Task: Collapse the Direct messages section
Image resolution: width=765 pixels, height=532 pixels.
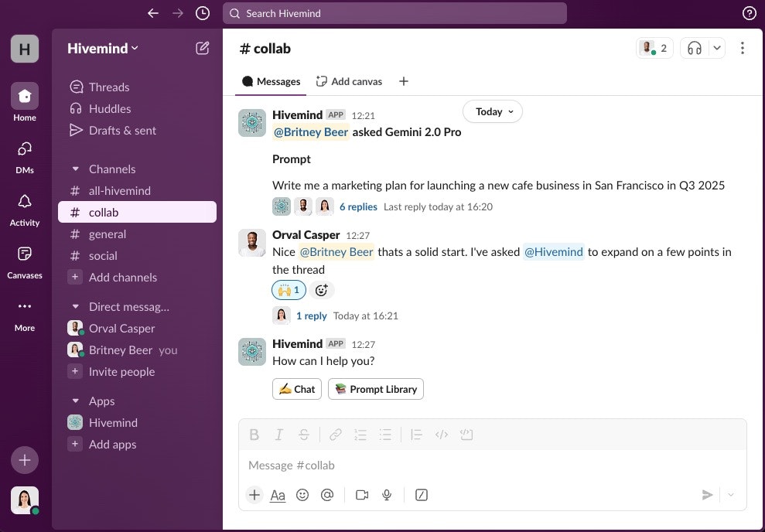Action: pyautogui.click(x=75, y=307)
